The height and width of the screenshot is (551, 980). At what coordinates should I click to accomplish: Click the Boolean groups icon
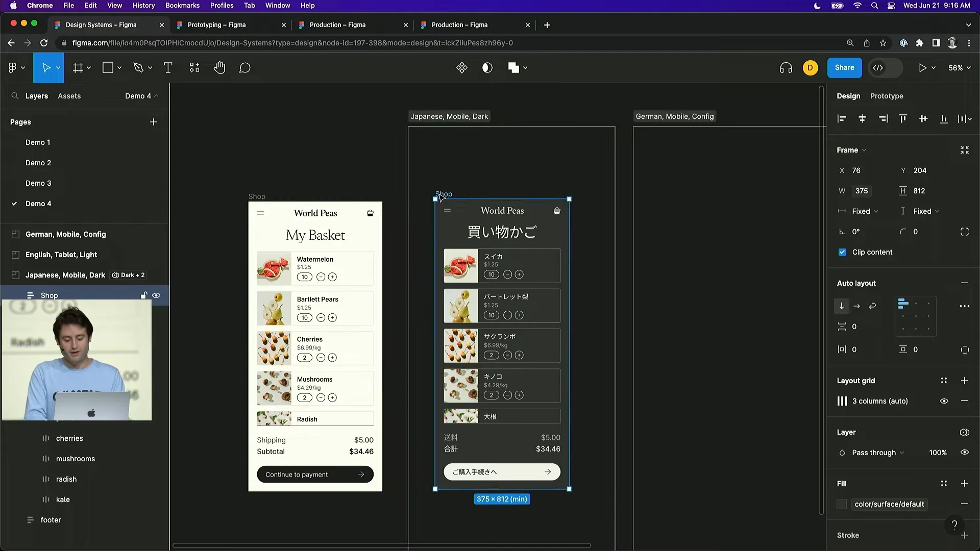tap(513, 68)
